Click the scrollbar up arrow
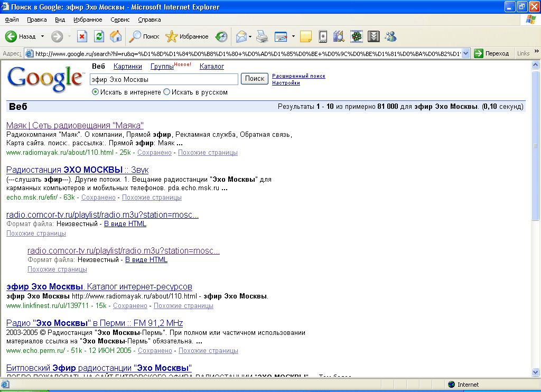The width and height of the screenshot is (541, 392). tap(536, 64)
